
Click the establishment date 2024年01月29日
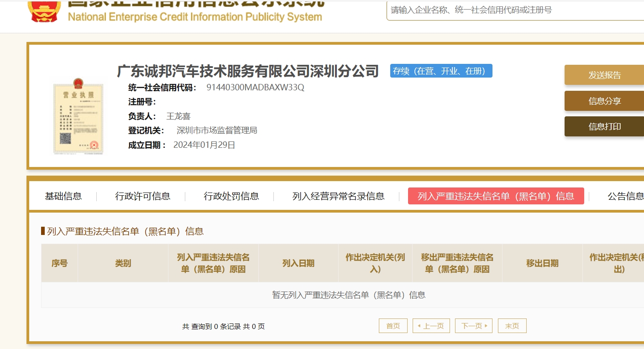(x=204, y=145)
